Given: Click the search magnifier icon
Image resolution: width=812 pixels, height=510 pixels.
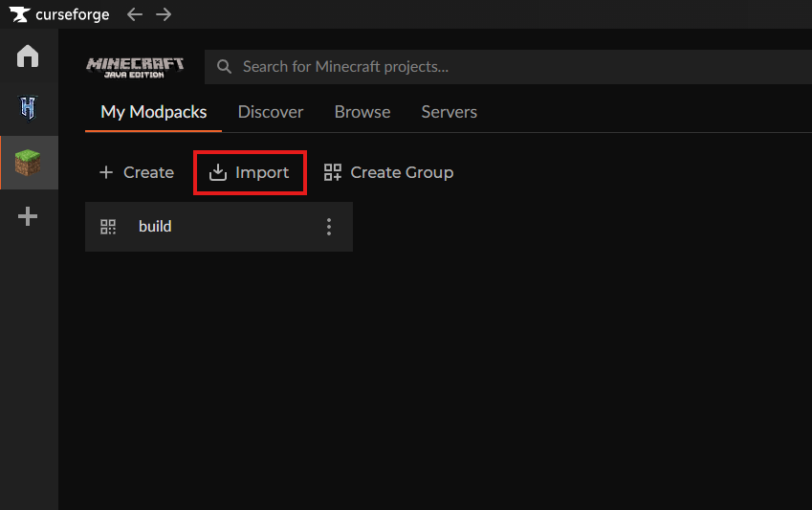Looking at the screenshot, I should point(225,67).
